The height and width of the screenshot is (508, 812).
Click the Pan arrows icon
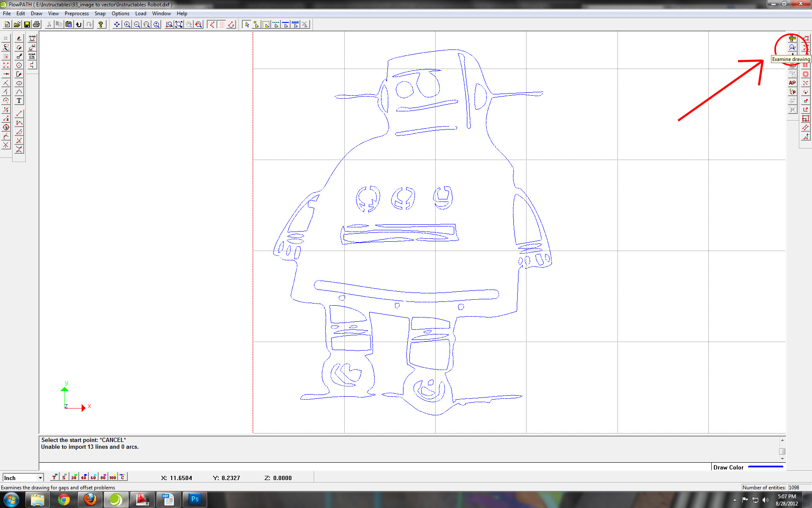point(117,25)
